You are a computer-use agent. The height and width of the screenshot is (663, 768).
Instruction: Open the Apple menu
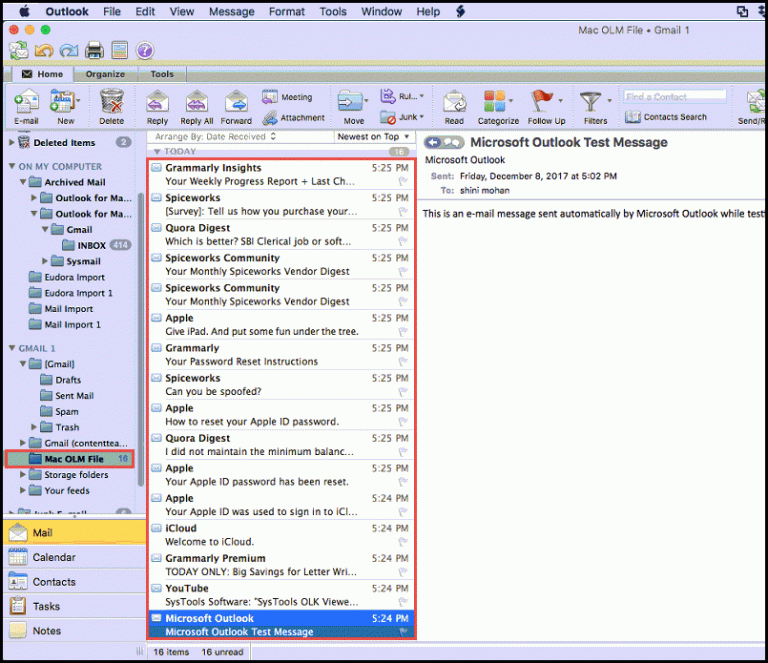click(24, 11)
